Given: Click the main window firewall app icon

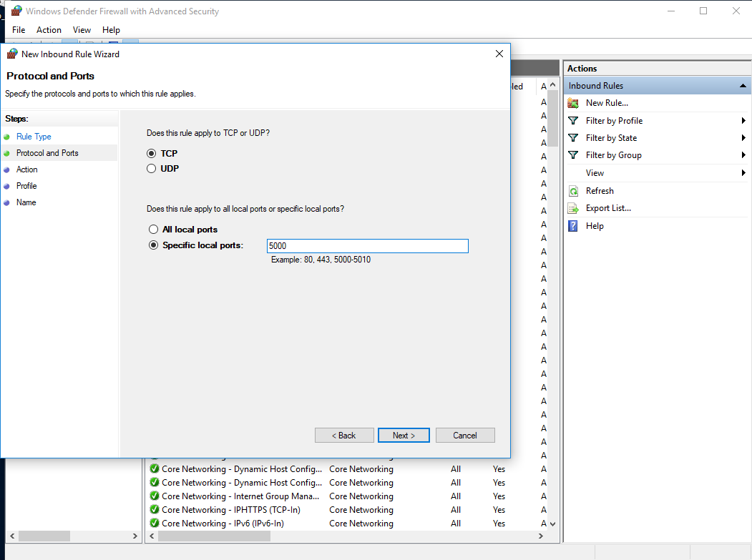Looking at the screenshot, I should tap(16, 11).
